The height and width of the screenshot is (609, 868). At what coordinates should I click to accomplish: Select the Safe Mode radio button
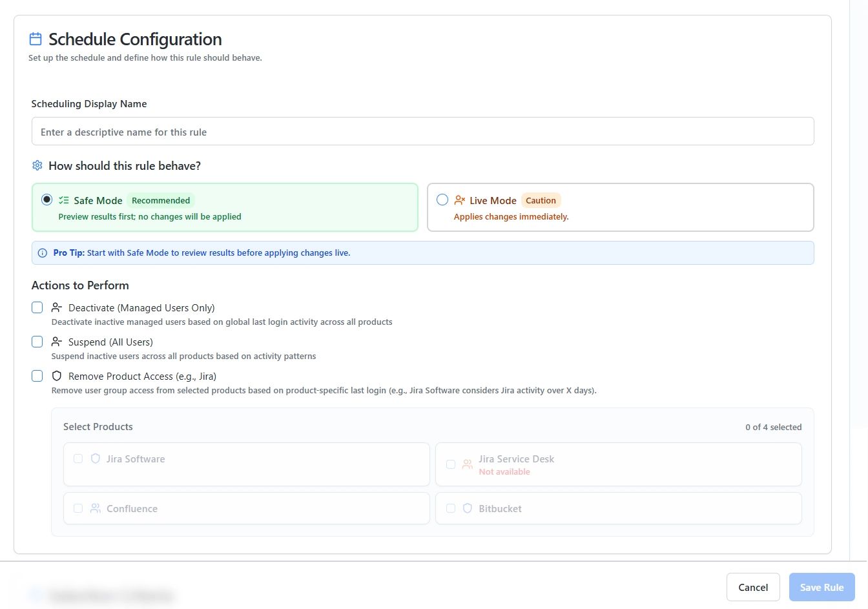pyautogui.click(x=46, y=200)
